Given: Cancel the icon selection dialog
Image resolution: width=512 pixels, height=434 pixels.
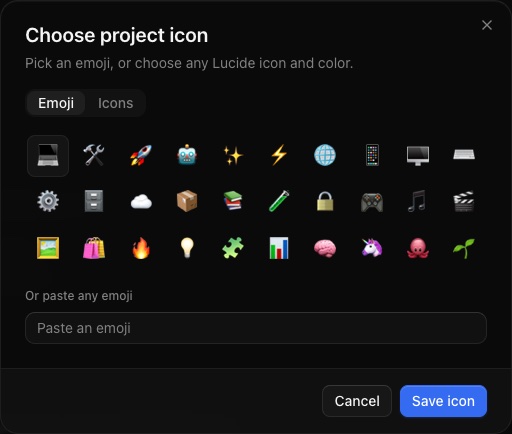Looking at the screenshot, I should 357,401.
